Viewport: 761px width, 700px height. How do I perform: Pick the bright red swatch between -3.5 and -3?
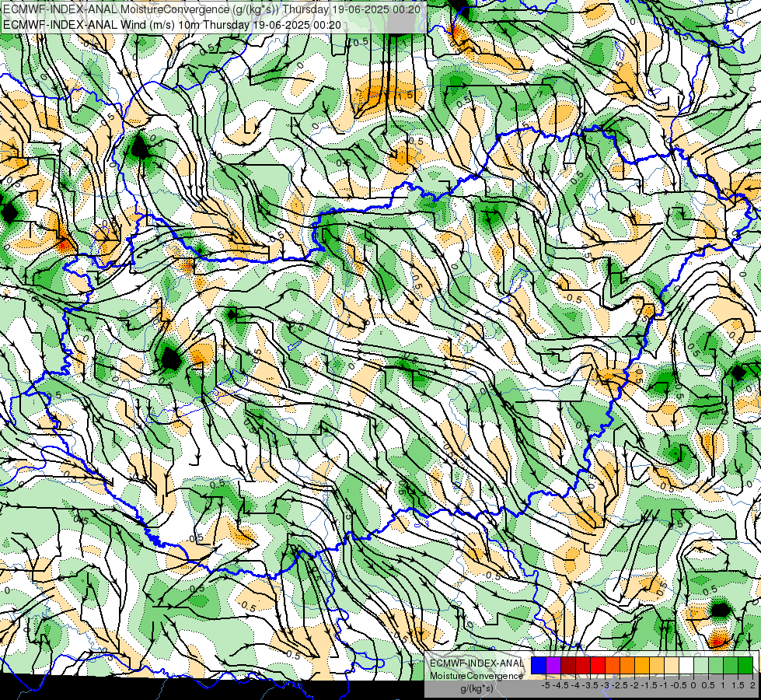pos(598,666)
